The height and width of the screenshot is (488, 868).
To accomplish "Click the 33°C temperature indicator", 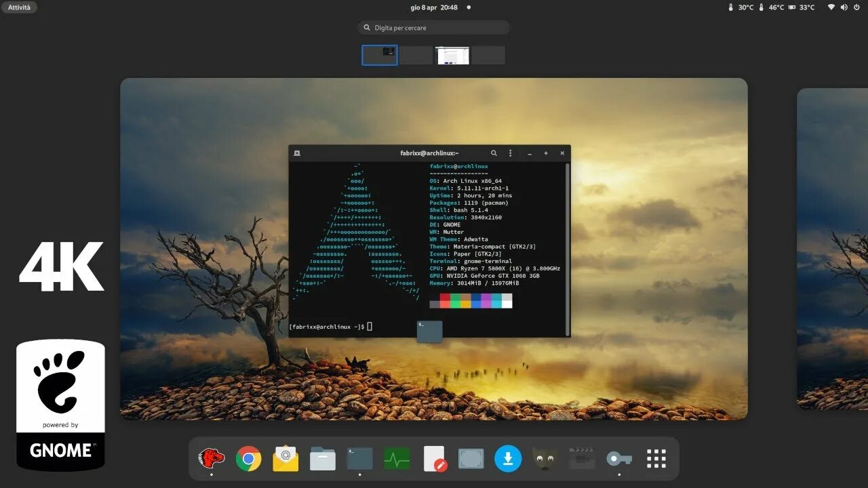I will coord(802,7).
